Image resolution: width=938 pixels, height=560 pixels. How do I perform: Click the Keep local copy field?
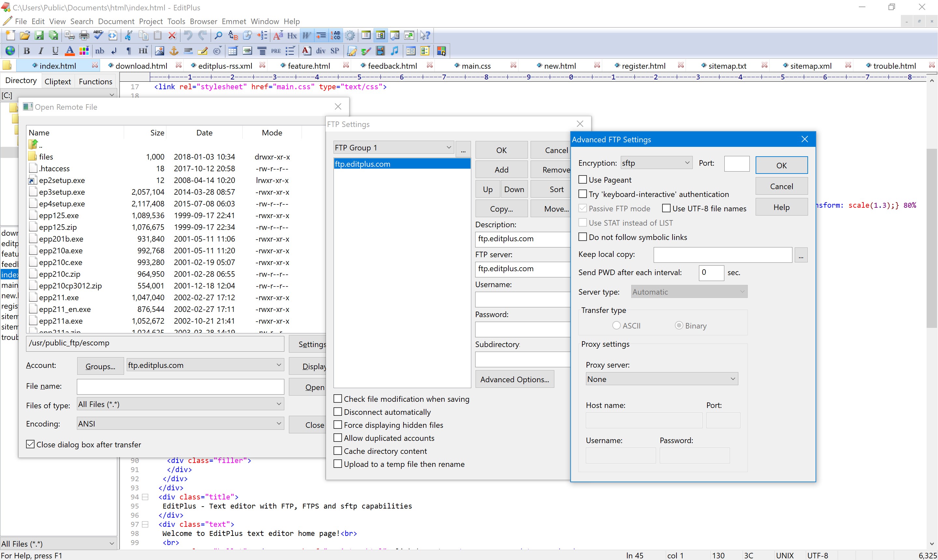point(722,255)
